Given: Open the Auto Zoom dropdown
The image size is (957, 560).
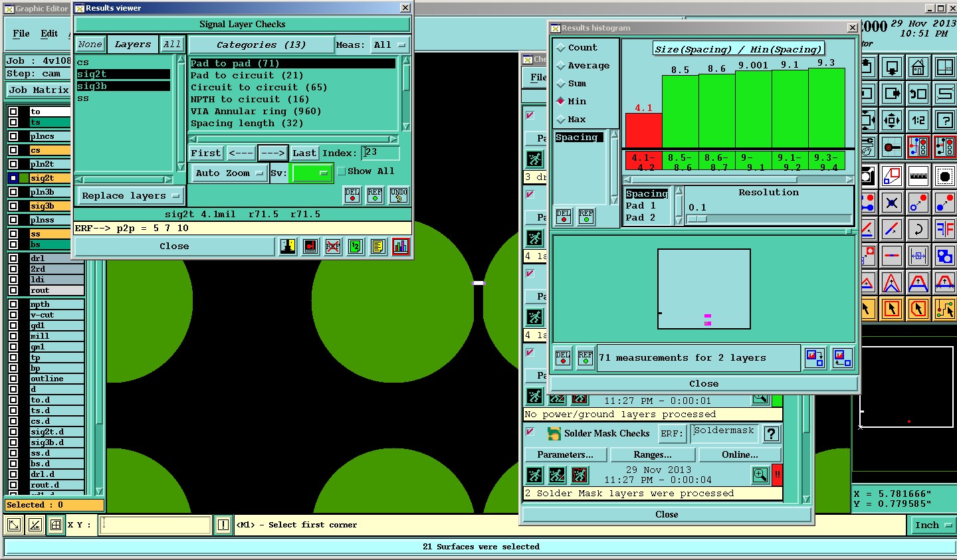Looking at the screenshot, I should click(x=229, y=173).
